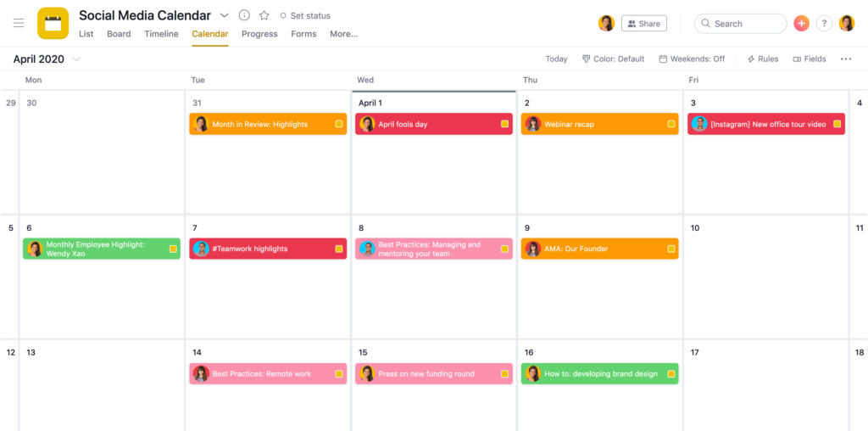Open the help question mark icon

click(x=824, y=24)
